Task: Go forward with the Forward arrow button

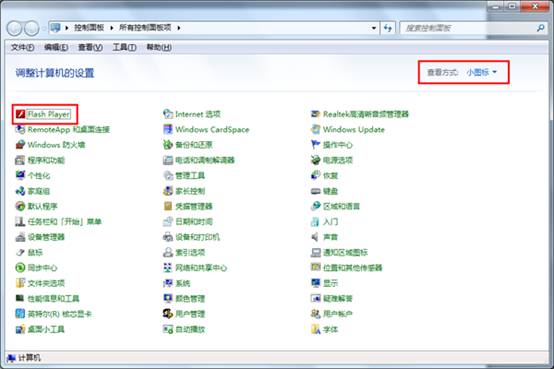Action: 32,28
